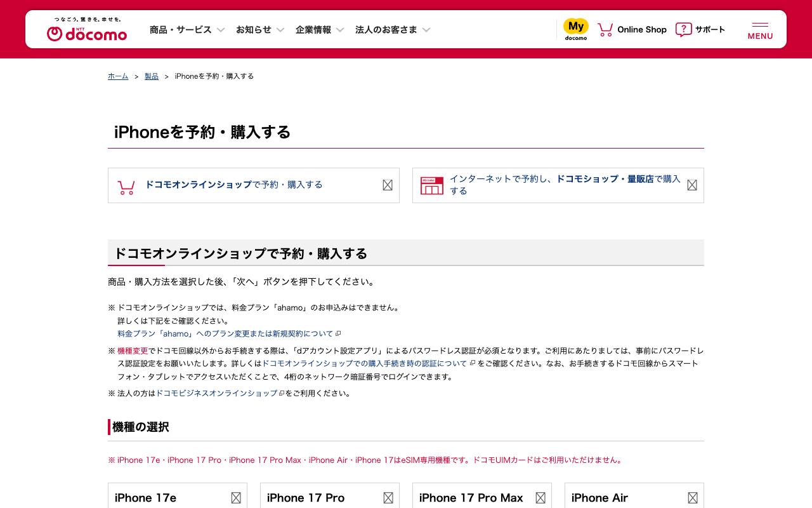812x508 pixels.
Task: Click the red 機種変更 text in the note
Action: (133, 351)
